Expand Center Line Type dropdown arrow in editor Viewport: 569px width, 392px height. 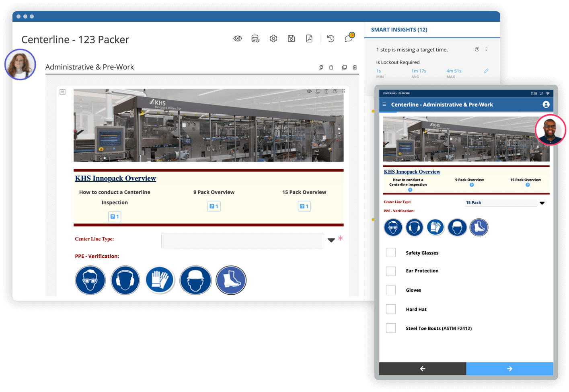coord(331,240)
